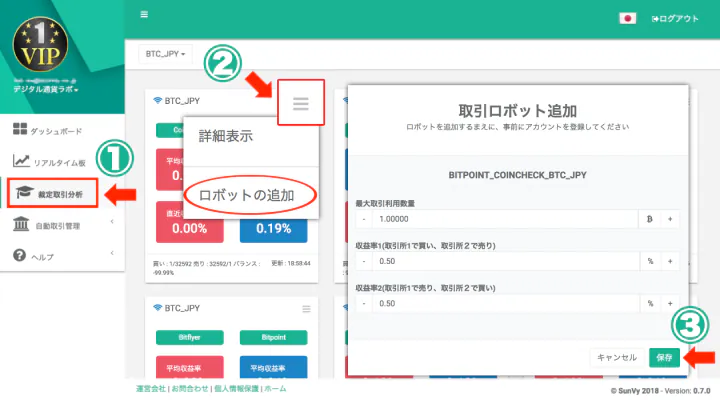
Task: Open リアルタイム板 in sidebar
Action: pyautogui.click(x=60, y=163)
